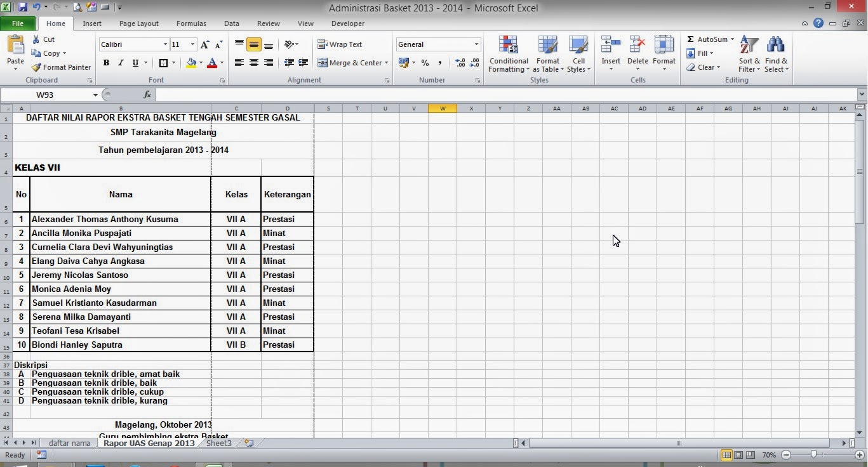Switch to the Formulas ribbon tab

tap(190, 23)
